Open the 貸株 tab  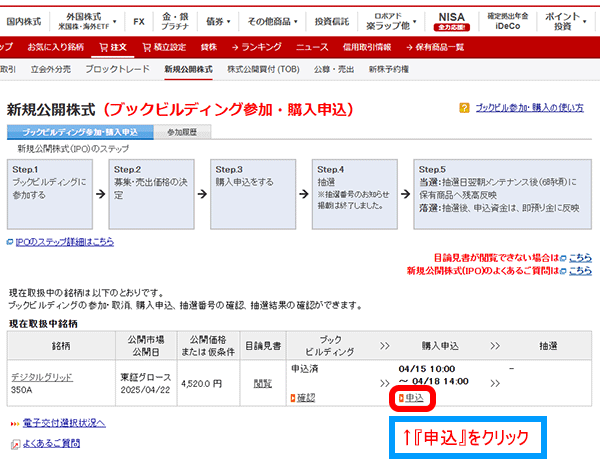pyautogui.click(x=209, y=47)
